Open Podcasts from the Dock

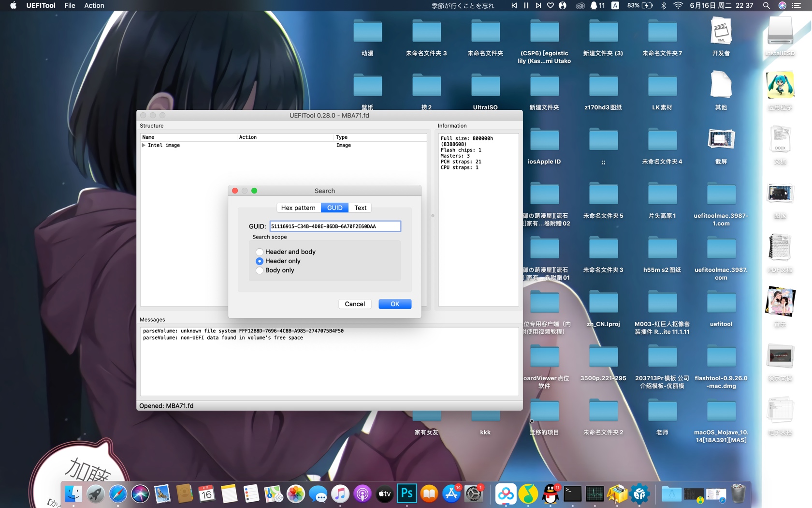coord(362,494)
